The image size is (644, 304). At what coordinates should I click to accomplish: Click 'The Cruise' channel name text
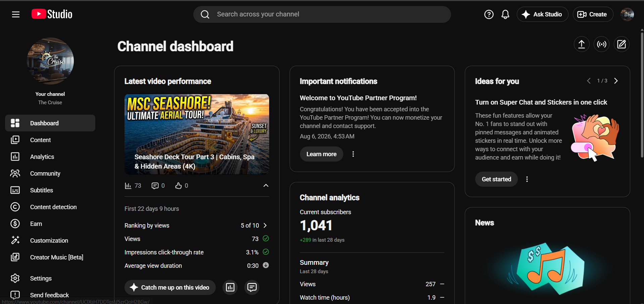(x=50, y=103)
